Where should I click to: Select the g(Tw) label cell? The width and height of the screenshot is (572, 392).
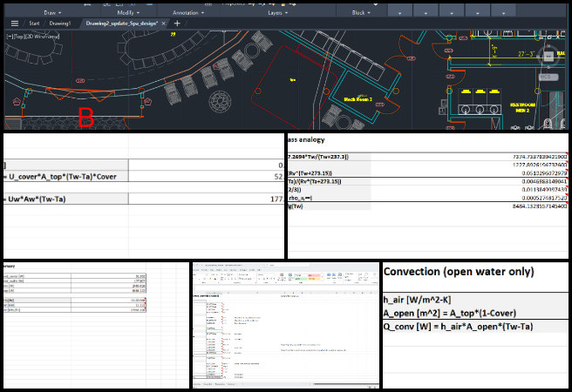point(329,206)
